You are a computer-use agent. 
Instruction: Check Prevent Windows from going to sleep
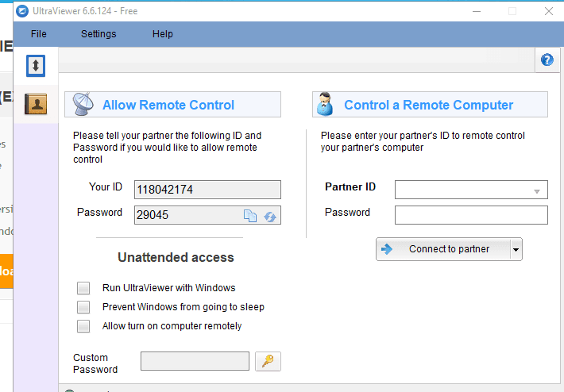coord(83,307)
